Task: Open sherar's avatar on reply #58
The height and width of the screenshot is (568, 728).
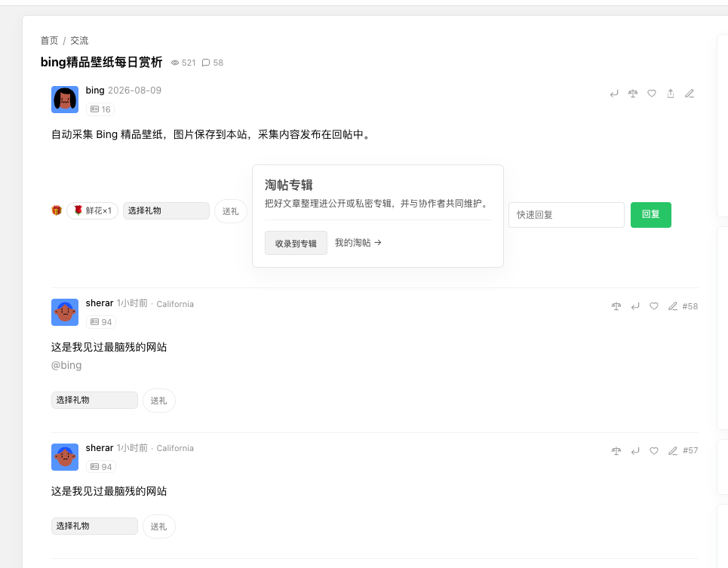Action: tap(65, 312)
